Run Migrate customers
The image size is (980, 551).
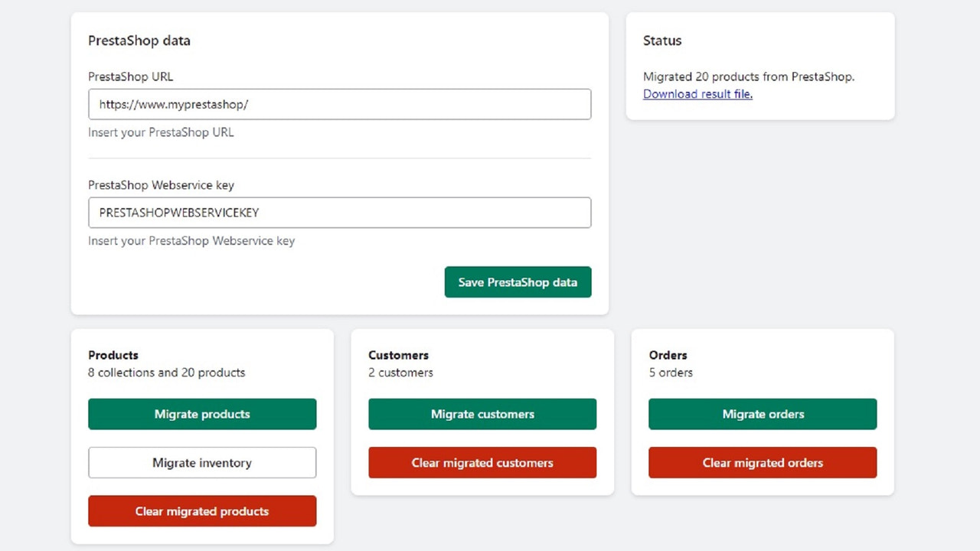pyautogui.click(x=482, y=414)
